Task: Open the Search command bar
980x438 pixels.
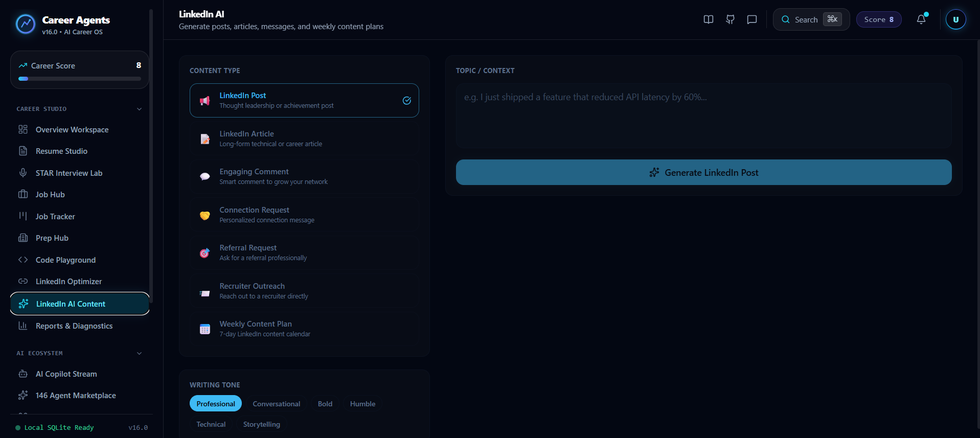Action: (x=811, y=19)
